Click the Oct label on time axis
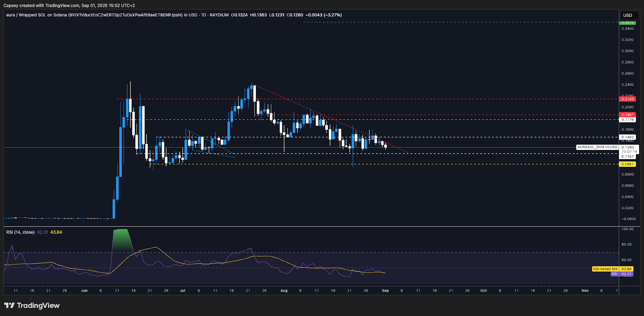 (483, 291)
